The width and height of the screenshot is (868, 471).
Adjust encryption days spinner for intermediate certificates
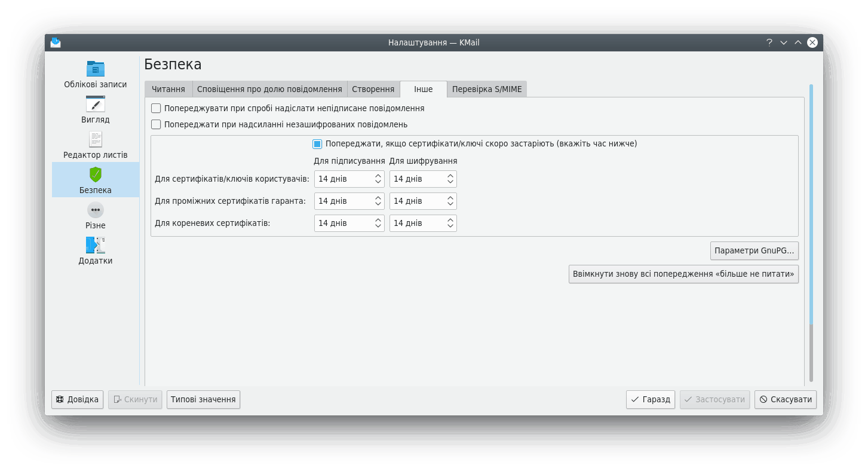click(450, 201)
